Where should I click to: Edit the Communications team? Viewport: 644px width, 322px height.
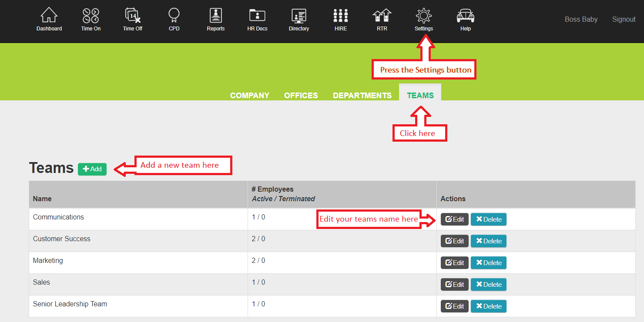point(454,219)
